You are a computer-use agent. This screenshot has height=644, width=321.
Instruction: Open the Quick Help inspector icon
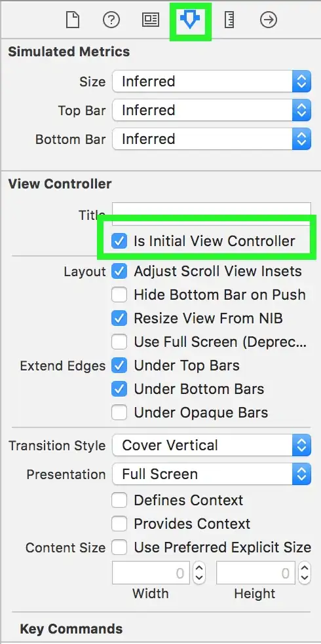[111, 20]
